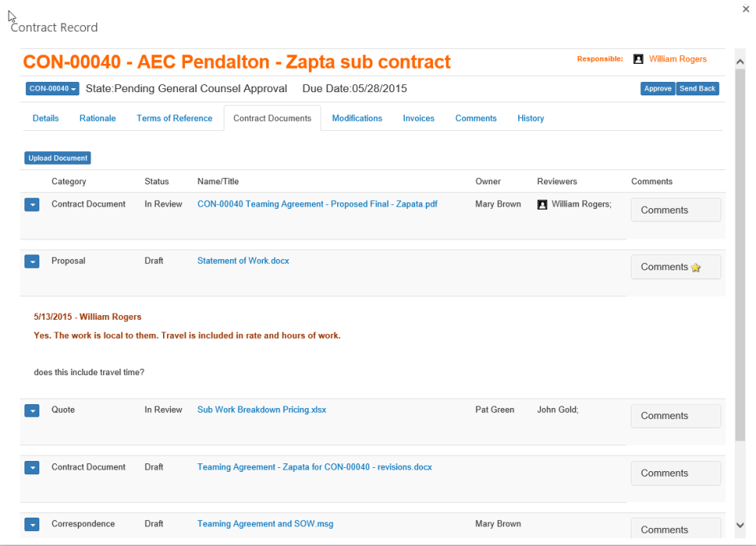
Task: Open the Invoices tab
Action: coord(418,118)
